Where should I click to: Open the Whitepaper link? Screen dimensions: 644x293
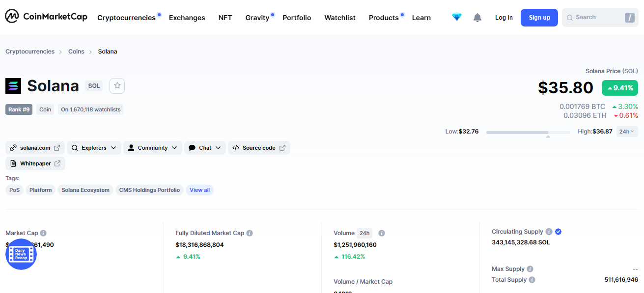35,163
